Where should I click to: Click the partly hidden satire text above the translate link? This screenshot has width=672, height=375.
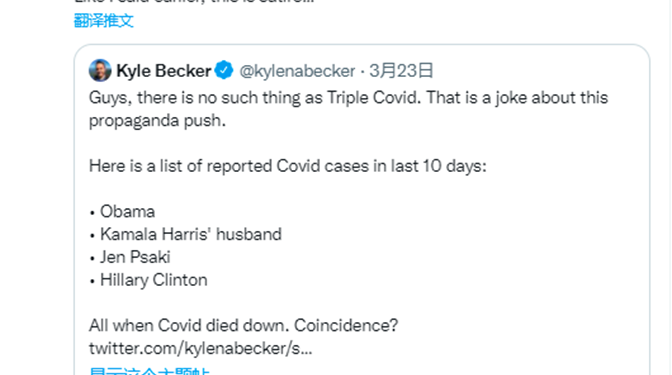[x=194, y=2]
